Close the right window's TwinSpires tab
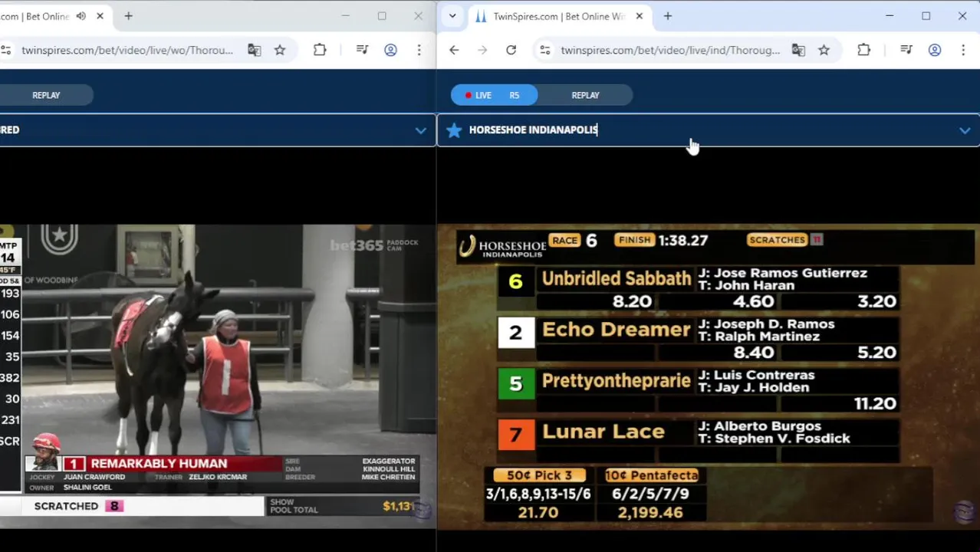The image size is (980, 552). pos(639,16)
